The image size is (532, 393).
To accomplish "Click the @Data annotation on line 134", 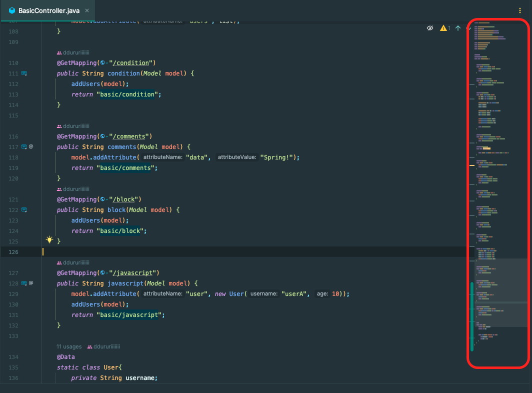I will (65, 357).
